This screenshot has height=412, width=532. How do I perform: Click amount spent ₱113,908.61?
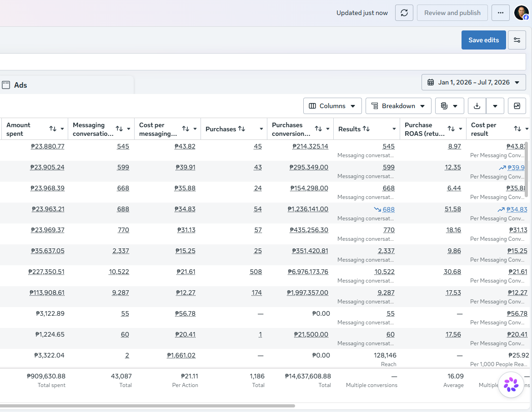(47, 293)
